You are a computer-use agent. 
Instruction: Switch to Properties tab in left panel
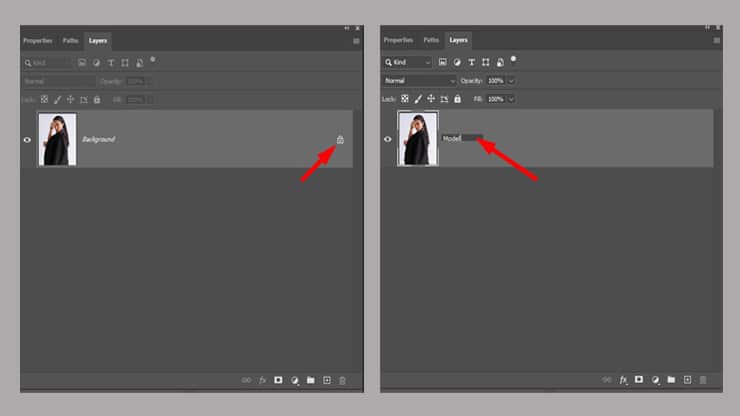[x=38, y=41]
